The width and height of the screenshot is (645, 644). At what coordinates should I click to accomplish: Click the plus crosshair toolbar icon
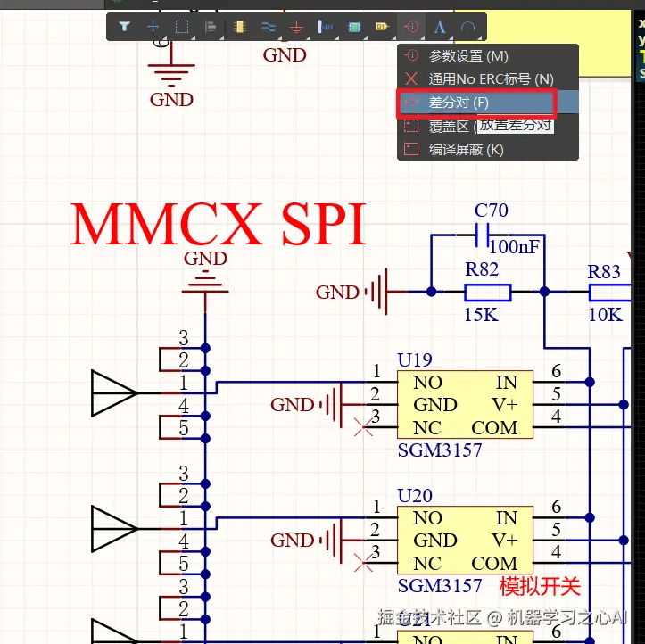[x=153, y=27]
